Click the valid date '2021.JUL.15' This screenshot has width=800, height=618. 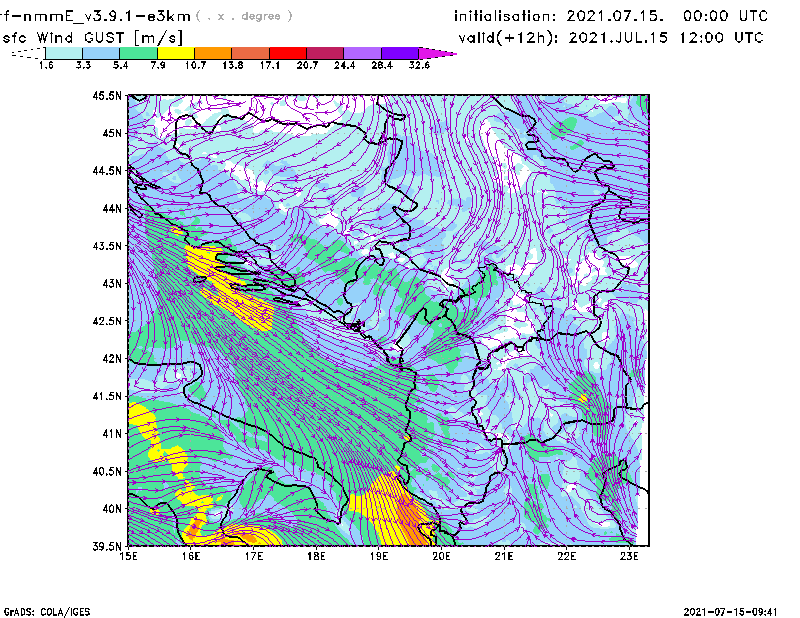tap(618, 38)
